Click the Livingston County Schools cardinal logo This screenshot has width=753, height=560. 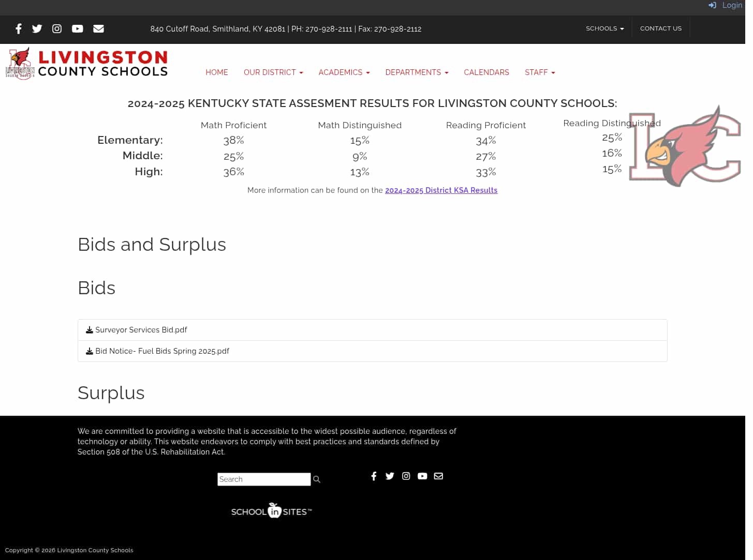[20, 64]
